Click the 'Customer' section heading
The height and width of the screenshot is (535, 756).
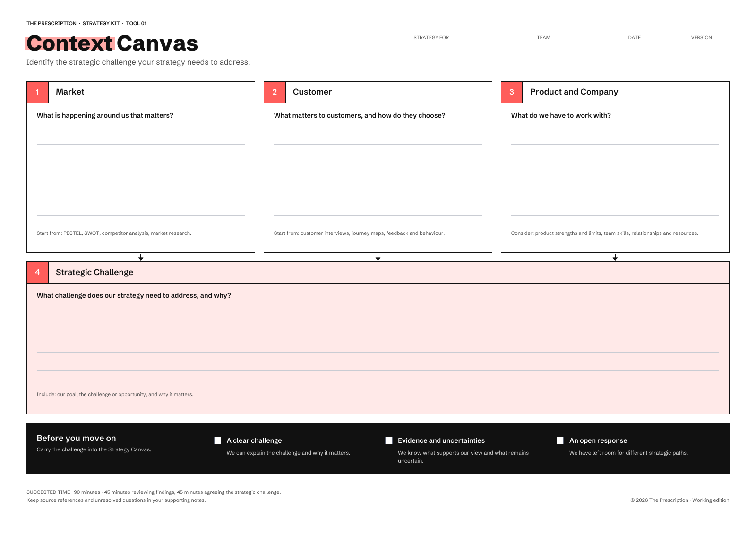[x=312, y=92]
